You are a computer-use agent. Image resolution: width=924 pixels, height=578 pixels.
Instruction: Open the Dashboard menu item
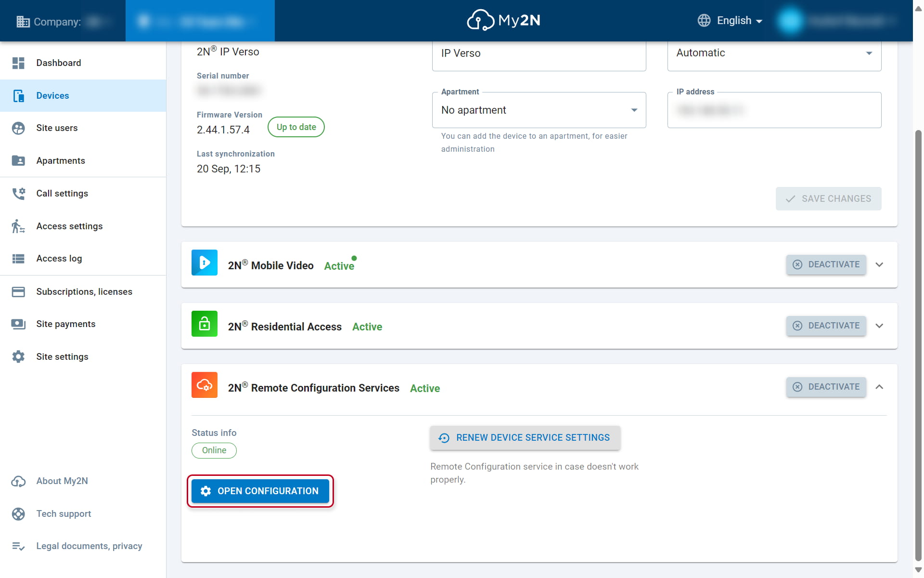pyautogui.click(x=83, y=63)
